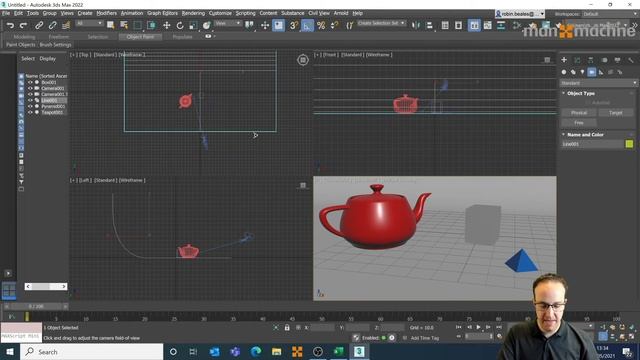Image resolution: width=640 pixels, height=360 pixels.
Task: Hide Line001 with its eye icon
Action: tap(30, 100)
